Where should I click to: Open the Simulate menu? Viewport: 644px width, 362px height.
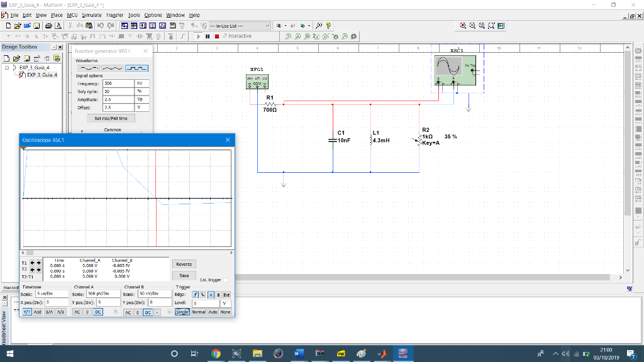point(92,14)
